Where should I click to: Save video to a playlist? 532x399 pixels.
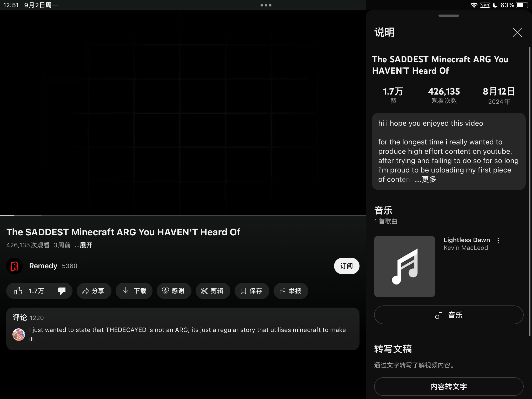coord(251,291)
